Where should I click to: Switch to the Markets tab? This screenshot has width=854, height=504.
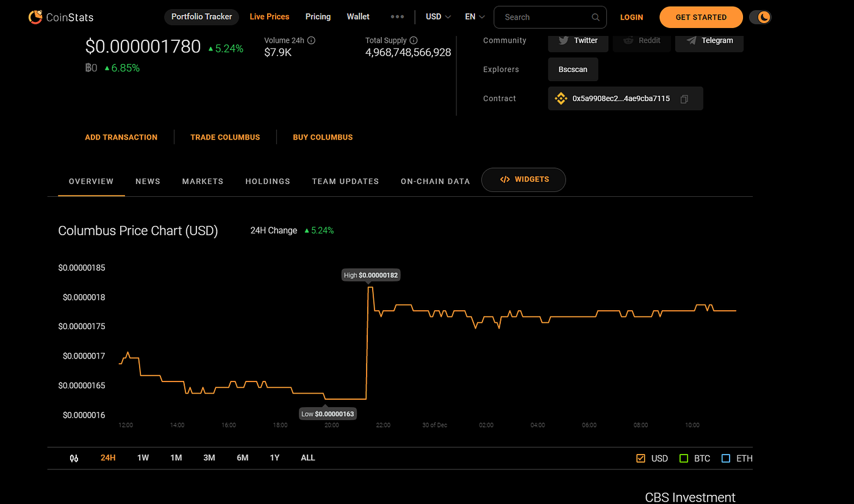203,182
